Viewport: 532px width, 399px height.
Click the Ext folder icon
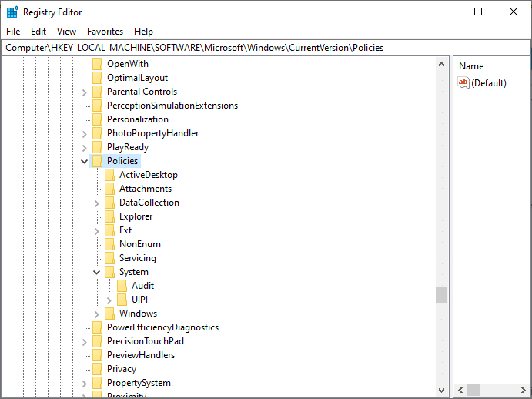tap(109, 230)
